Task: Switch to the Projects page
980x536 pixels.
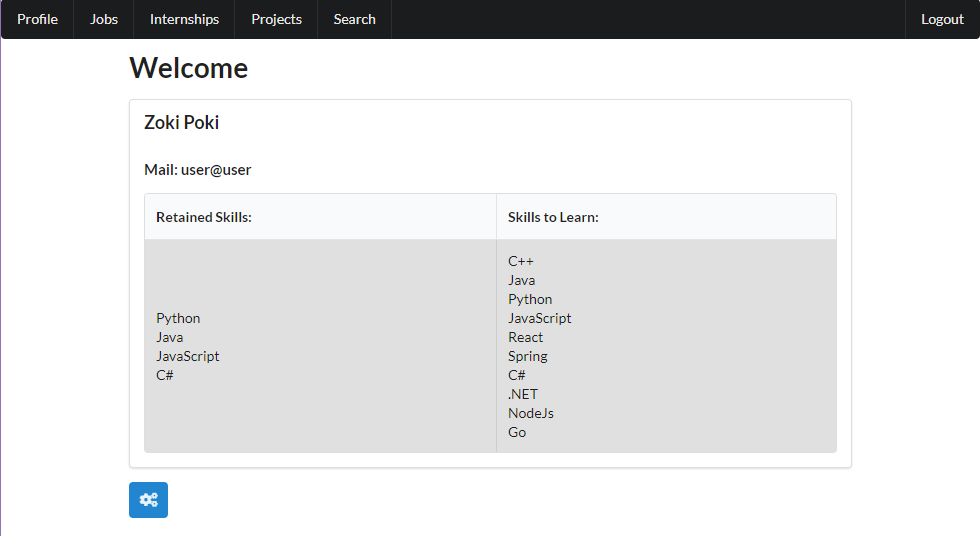Action: pyautogui.click(x=276, y=19)
